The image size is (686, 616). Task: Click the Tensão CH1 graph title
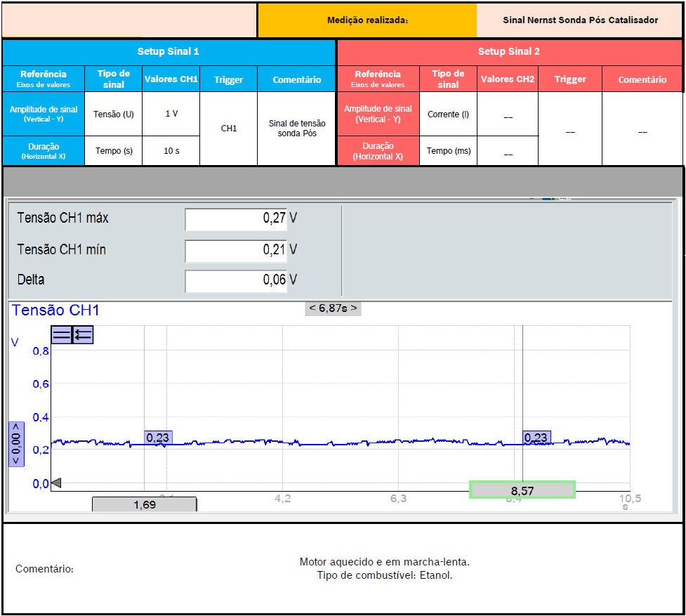pos(55,310)
